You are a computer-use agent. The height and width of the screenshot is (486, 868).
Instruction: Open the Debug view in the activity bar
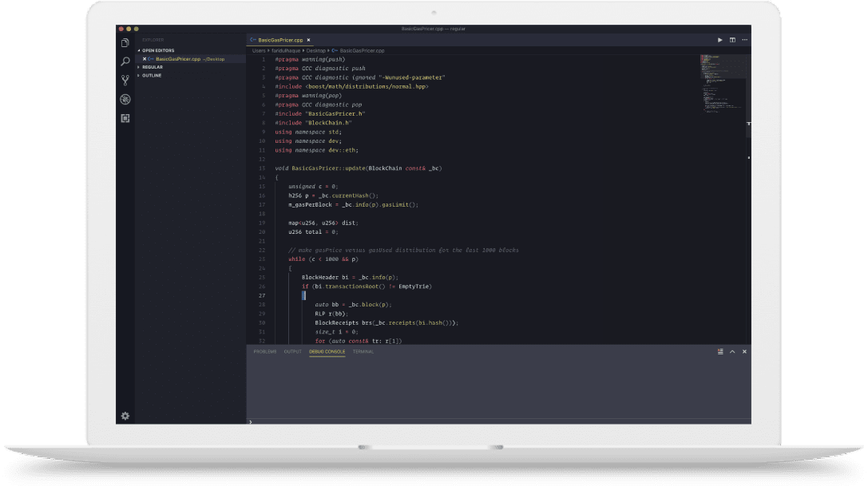pyautogui.click(x=125, y=99)
